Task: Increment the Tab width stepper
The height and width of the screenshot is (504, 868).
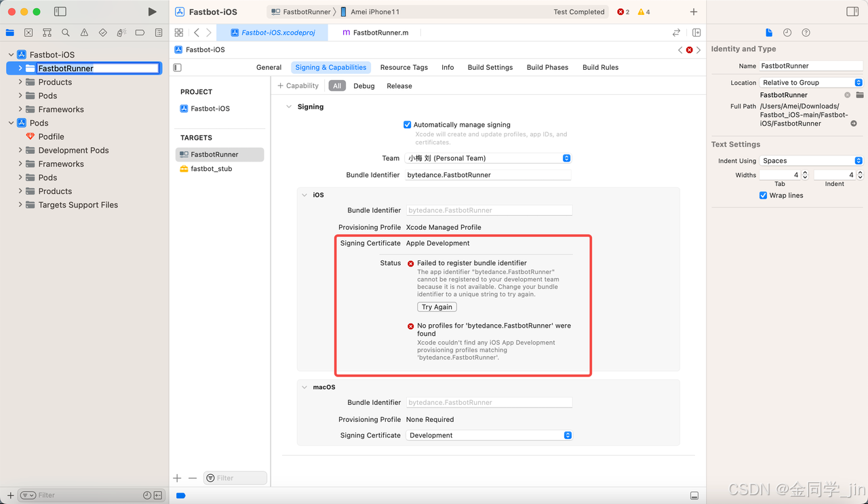Action: tap(805, 172)
